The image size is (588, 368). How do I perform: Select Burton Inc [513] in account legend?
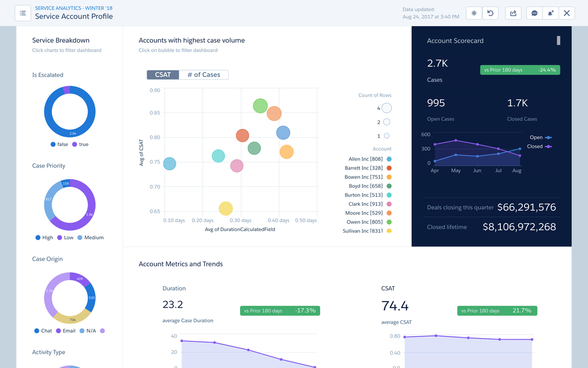coord(368,195)
